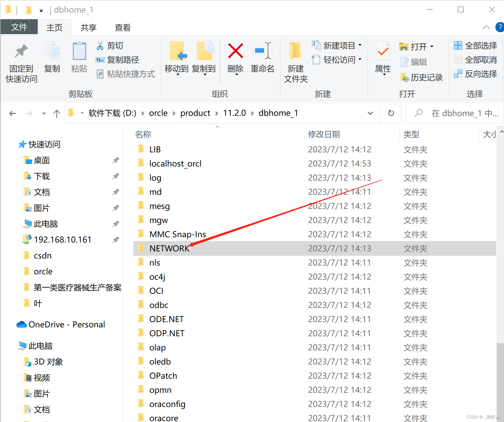Collapse the ribbon with chevron
Viewport: 504px width, 422px height.
click(486, 27)
